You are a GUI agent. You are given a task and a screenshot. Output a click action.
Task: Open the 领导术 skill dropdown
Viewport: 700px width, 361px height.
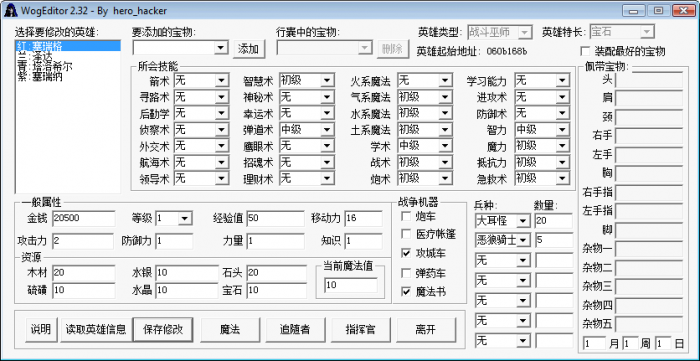click(x=222, y=179)
